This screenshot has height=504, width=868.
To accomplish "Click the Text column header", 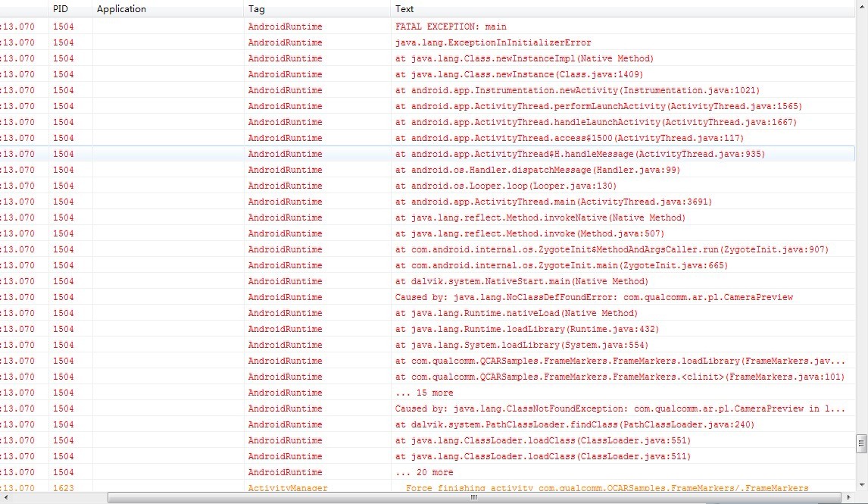I will click(x=623, y=9).
